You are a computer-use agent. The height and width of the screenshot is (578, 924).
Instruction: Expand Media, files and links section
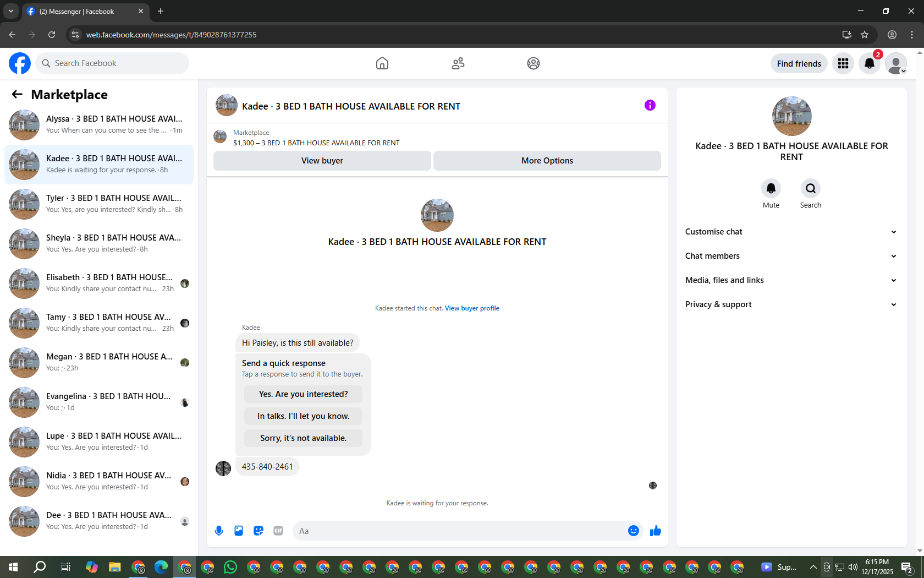[x=791, y=280]
